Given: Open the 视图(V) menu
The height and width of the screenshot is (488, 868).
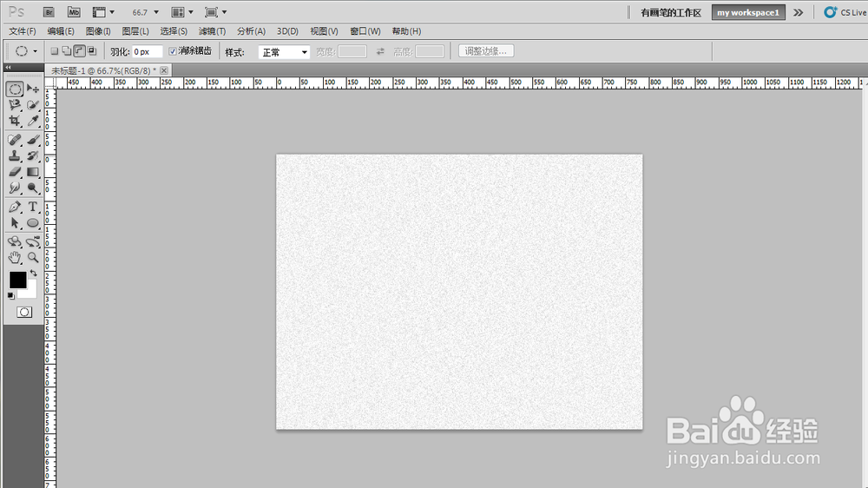Looking at the screenshot, I should pos(324,31).
